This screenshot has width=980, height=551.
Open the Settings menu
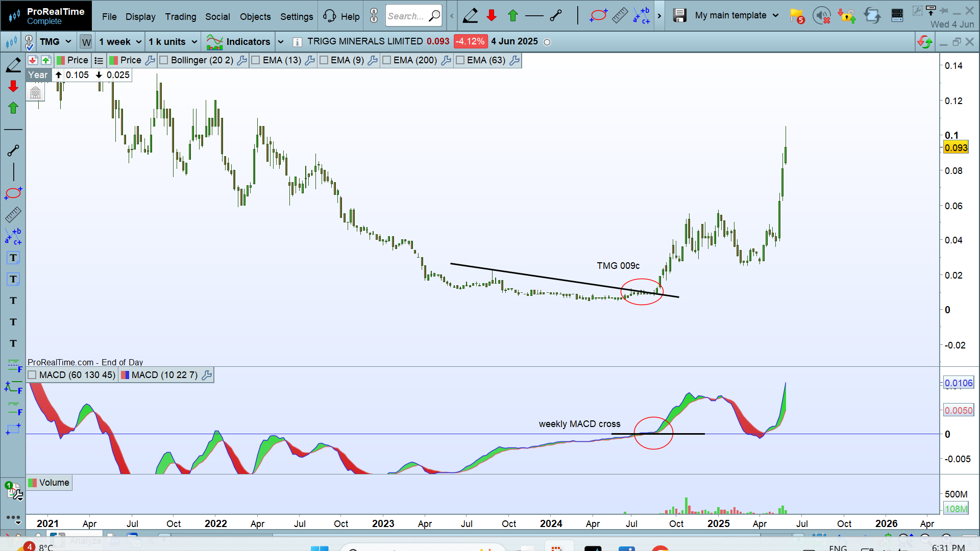297,16
